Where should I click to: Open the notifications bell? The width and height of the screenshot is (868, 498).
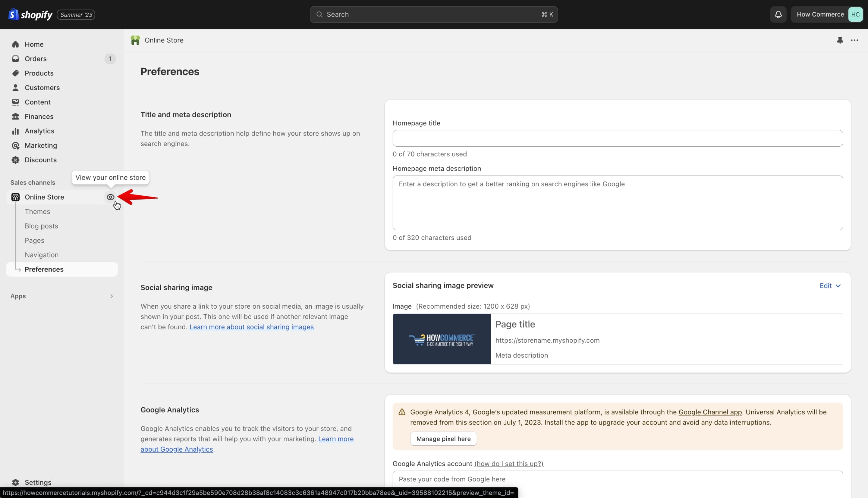click(x=778, y=14)
